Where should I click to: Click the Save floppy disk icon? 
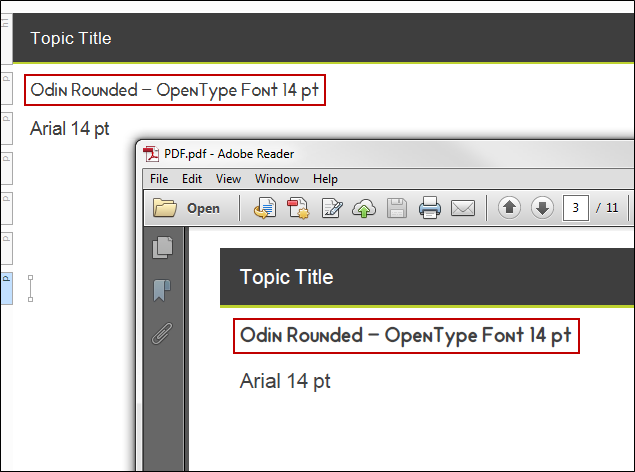click(x=396, y=208)
